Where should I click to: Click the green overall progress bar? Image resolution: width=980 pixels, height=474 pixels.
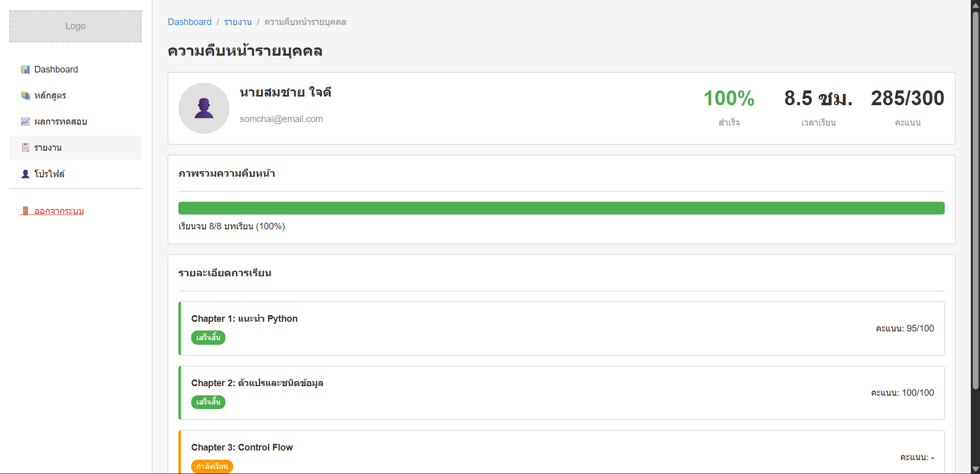[x=561, y=208]
